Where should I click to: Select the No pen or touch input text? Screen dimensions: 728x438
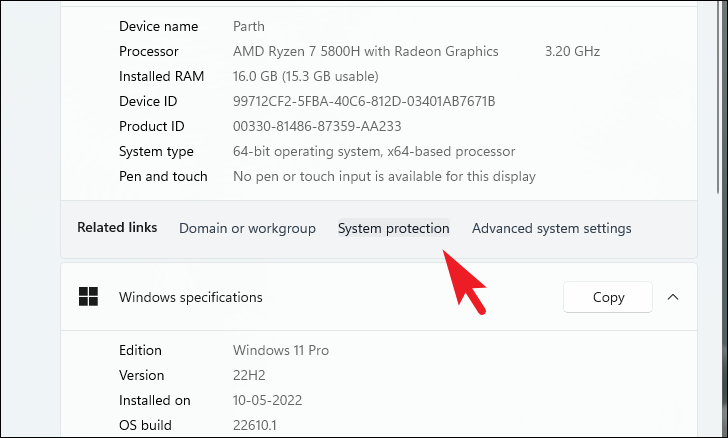pos(384,177)
